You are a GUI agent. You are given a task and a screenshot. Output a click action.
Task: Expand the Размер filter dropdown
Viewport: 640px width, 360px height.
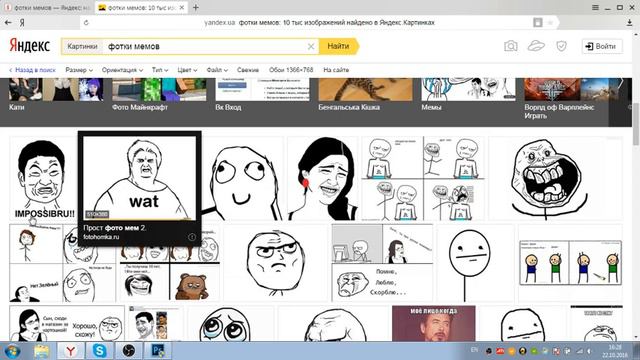click(x=79, y=70)
